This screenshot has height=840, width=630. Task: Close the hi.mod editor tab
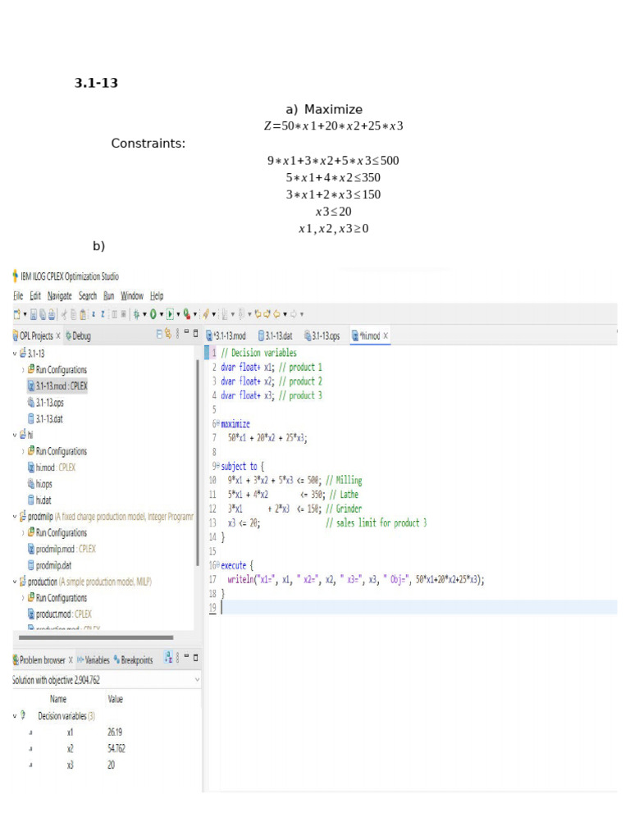(x=386, y=336)
